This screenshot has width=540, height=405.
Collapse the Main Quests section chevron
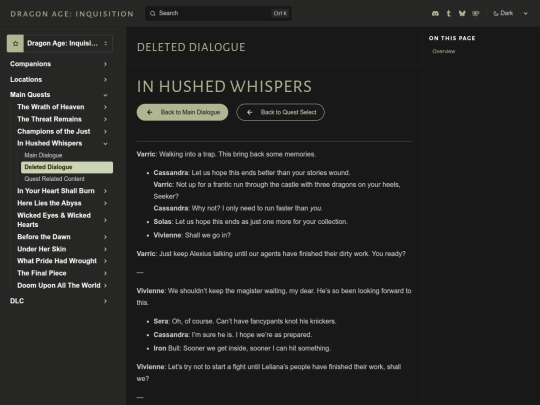(105, 95)
